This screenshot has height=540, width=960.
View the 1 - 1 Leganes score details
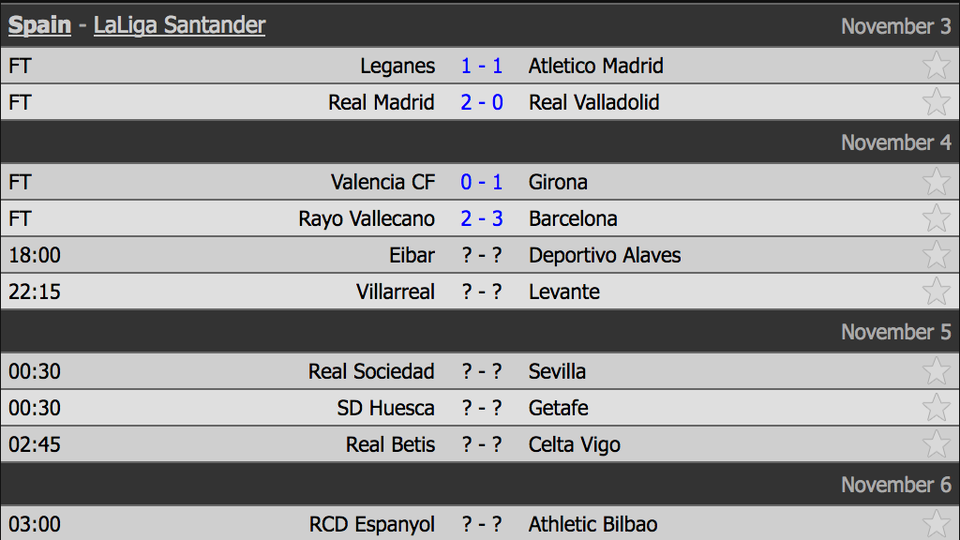[x=482, y=66]
